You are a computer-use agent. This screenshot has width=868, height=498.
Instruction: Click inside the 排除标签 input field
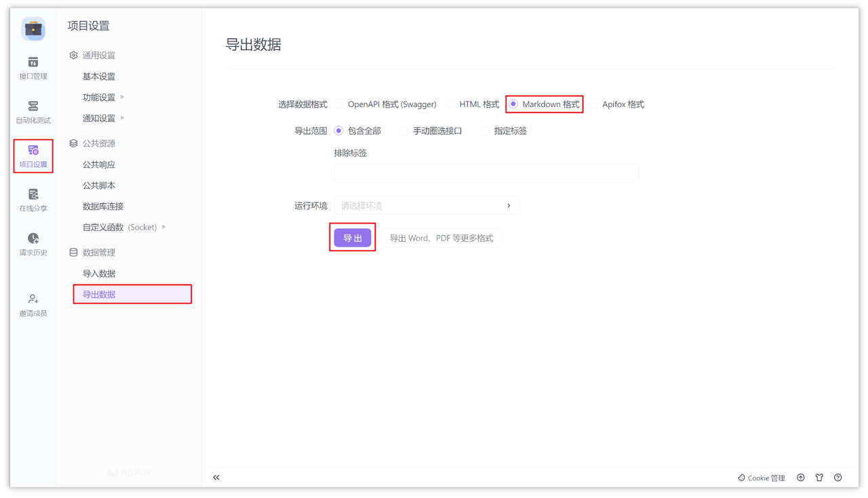(486, 173)
